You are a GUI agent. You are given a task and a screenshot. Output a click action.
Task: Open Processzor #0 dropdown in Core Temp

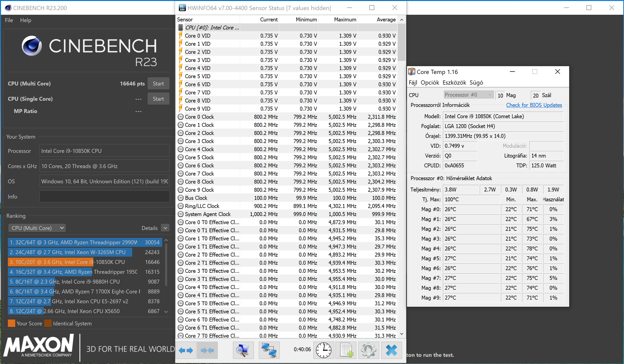pyautogui.click(x=468, y=95)
